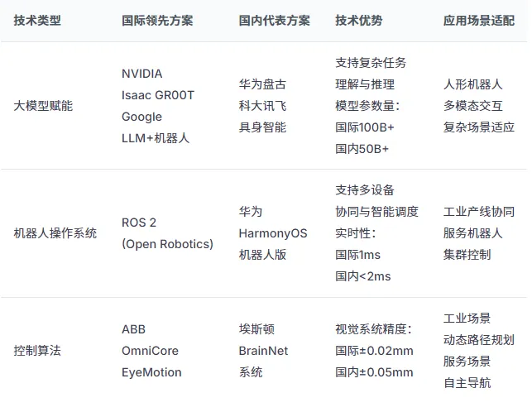The height and width of the screenshot is (412, 532).
Task: Click the 华为盘古 cell text
Action: click(x=262, y=84)
